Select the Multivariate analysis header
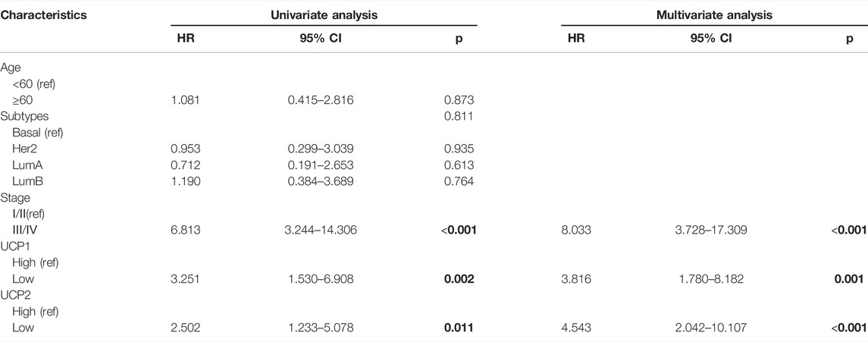 tap(713, 15)
